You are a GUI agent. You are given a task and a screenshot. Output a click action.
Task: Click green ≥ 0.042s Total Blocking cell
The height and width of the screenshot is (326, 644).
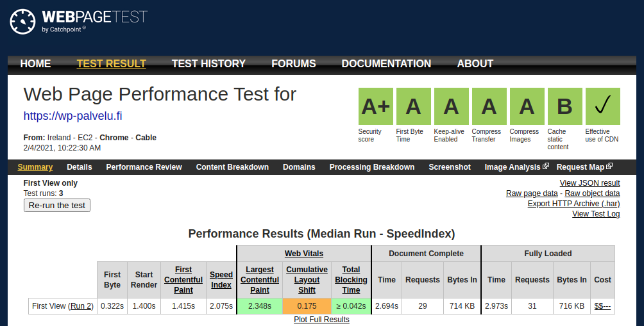(x=351, y=306)
